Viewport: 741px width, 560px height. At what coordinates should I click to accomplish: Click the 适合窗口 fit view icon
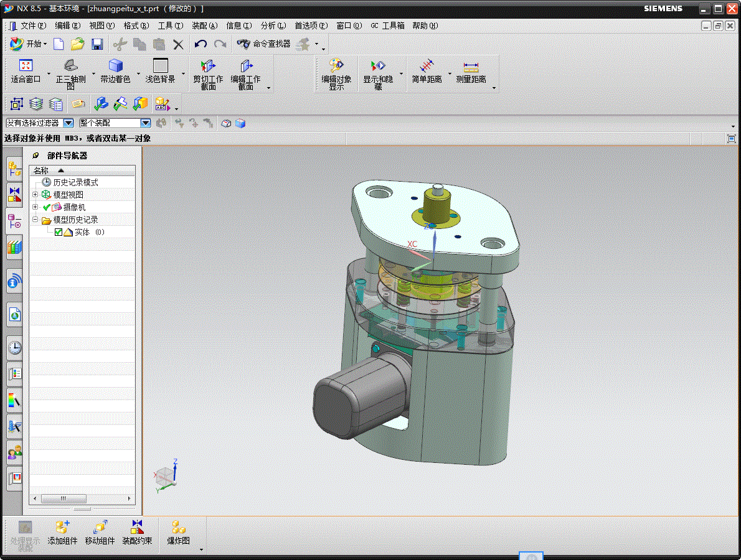(x=26, y=66)
